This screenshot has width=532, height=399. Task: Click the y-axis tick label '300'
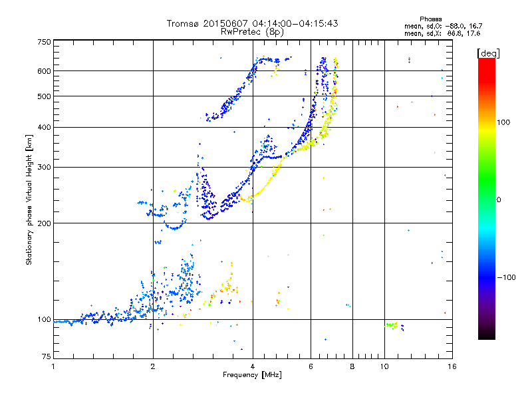coord(44,167)
